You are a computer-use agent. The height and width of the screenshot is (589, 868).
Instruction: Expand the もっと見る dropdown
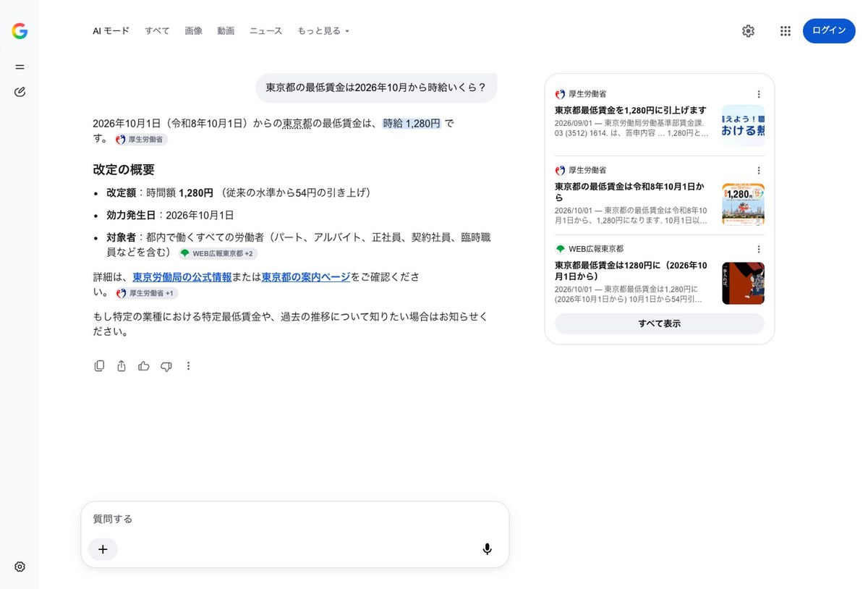[323, 31]
